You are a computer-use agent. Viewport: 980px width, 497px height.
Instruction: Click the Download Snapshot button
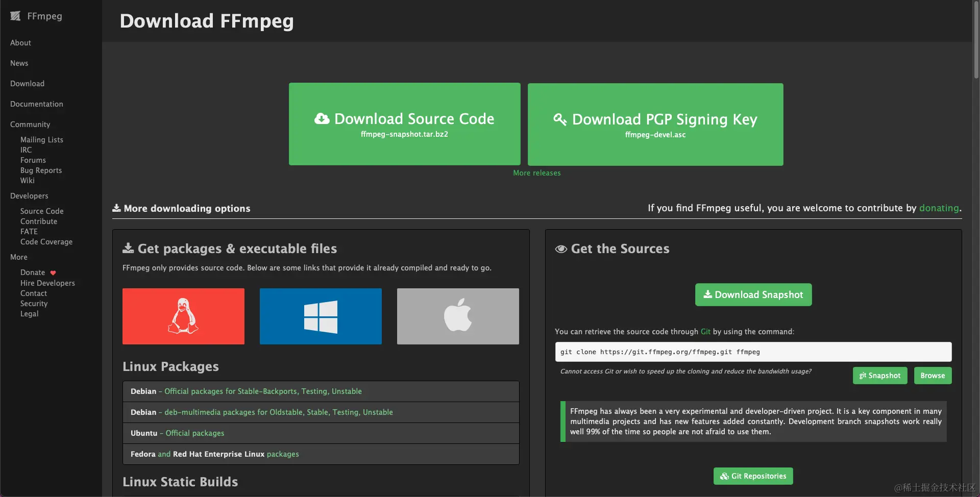point(753,294)
